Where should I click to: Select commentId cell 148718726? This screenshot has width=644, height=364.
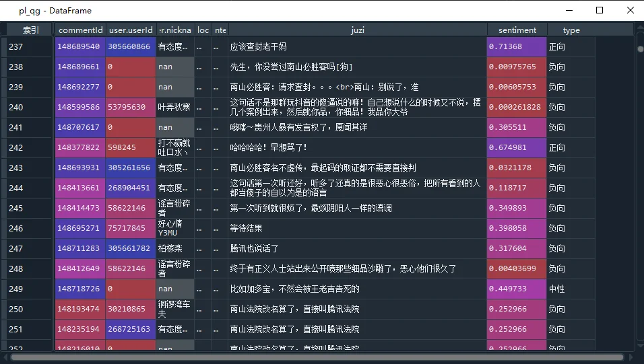point(80,289)
